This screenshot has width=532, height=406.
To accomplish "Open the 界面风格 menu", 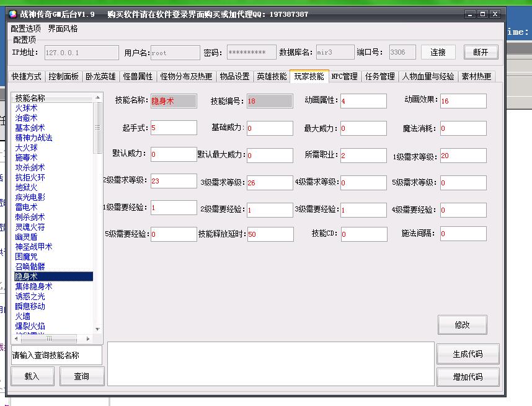I will coord(63,29).
